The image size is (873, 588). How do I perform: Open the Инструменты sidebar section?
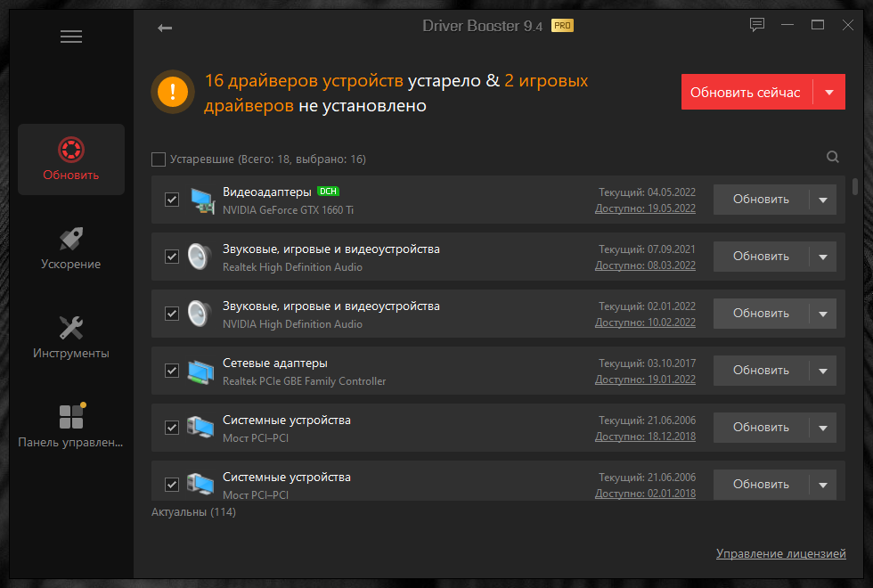click(x=71, y=338)
